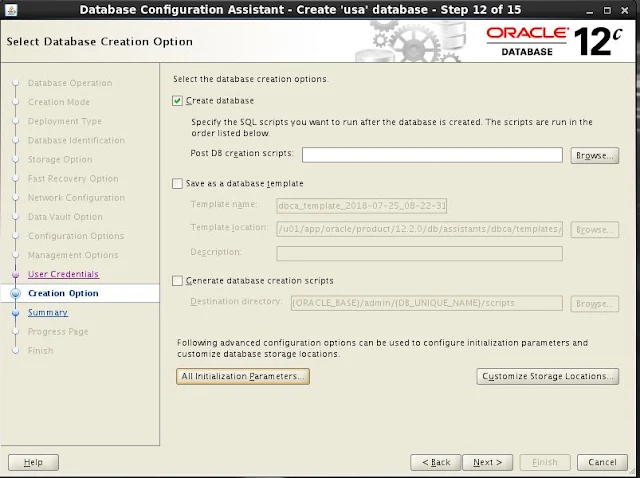
Task: Click the Summary step bullet icon
Action: click(x=16, y=313)
